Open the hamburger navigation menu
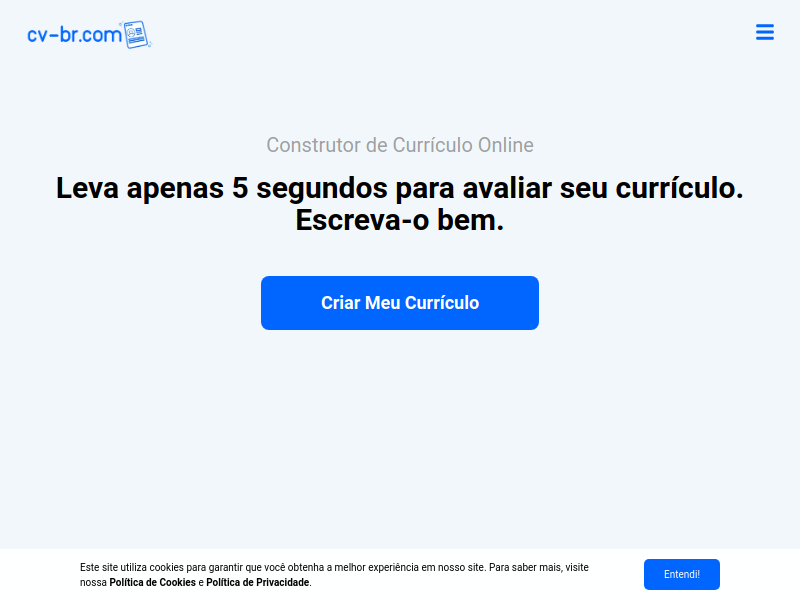 tap(764, 32)
